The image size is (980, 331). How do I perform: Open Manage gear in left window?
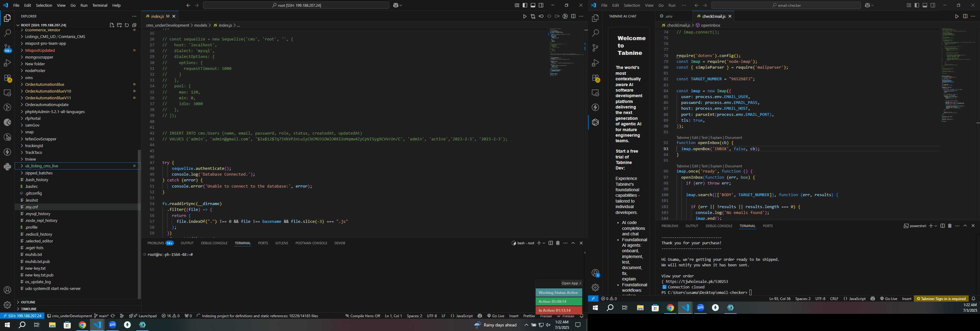click(7, 305)
